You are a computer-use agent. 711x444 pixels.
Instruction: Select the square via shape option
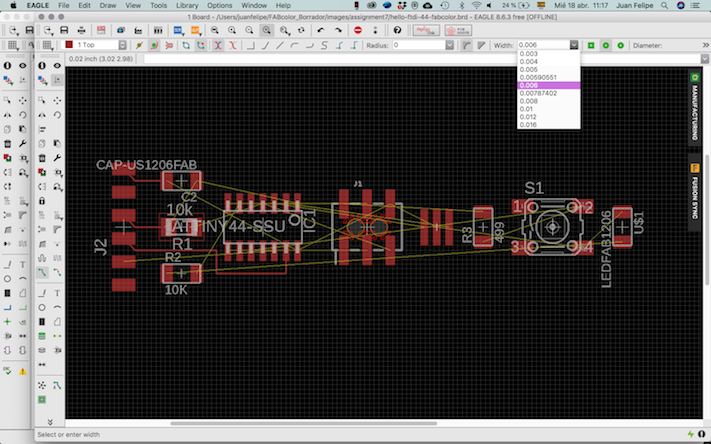click(x=591, y=45)
